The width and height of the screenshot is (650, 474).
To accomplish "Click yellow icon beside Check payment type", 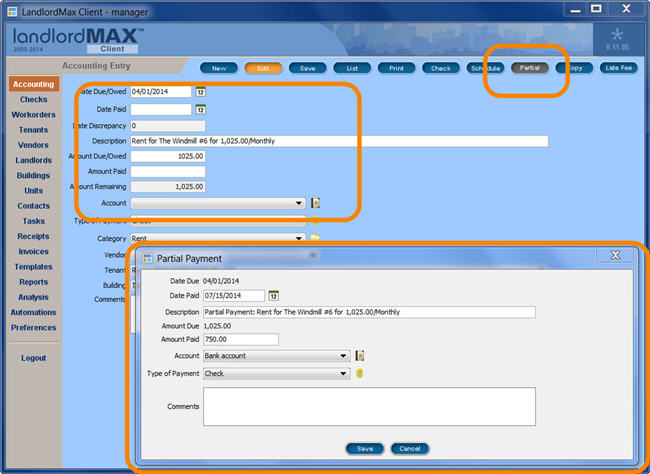I will coord(359,373).
